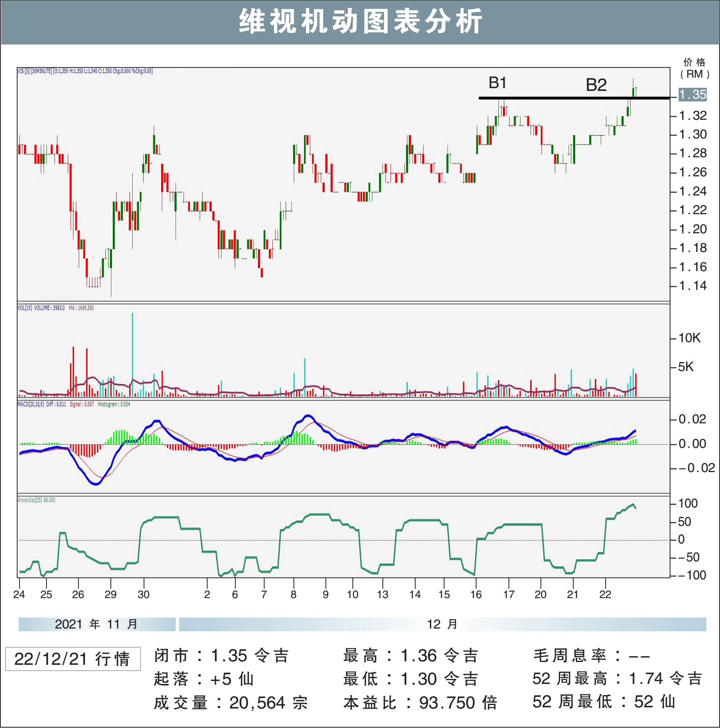Click the AroonOsc(25) indicator label

click(36, 500)
